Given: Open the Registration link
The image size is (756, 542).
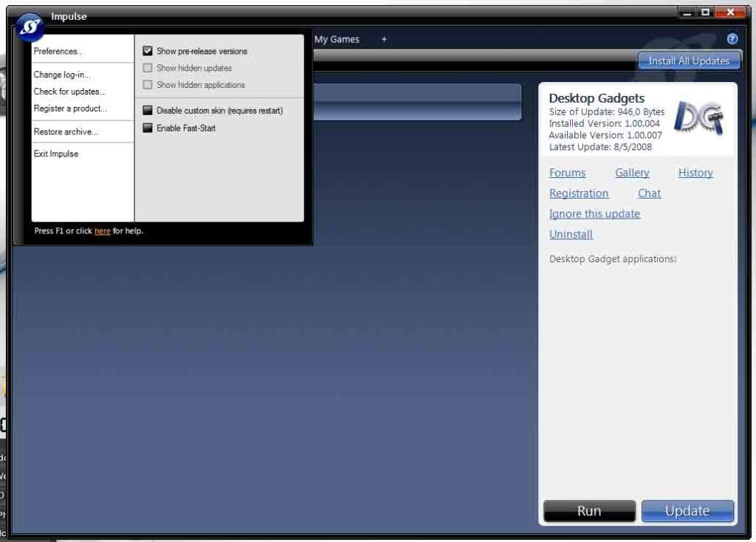Looking at the screenshot, I should coord(579,193).
